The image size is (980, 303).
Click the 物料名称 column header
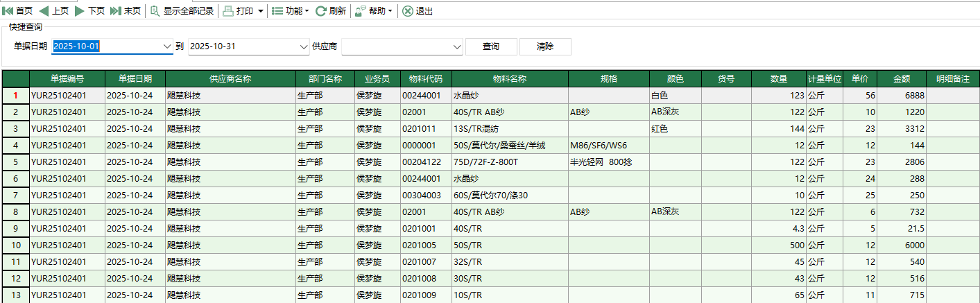coord(510,78)
